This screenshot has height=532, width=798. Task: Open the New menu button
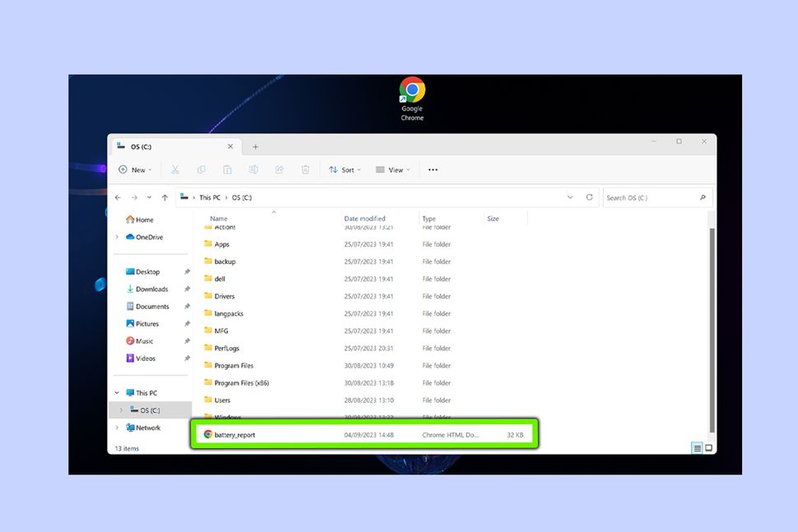[135, 169]
